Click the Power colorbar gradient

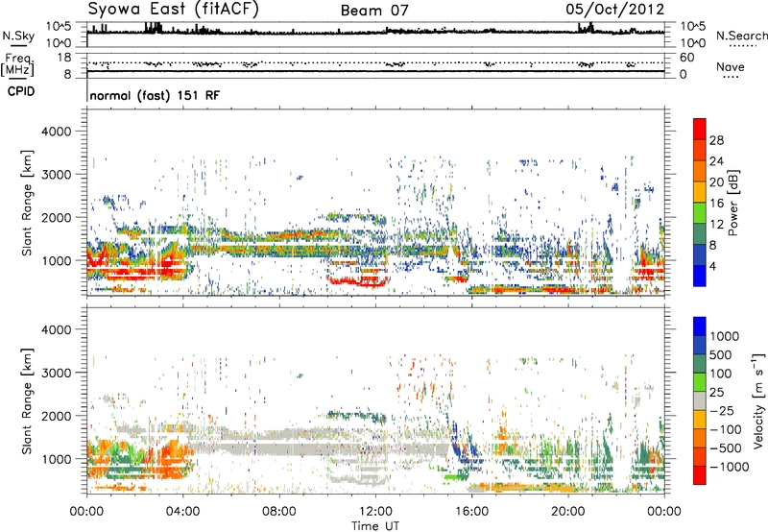click(x=700, y=203)
